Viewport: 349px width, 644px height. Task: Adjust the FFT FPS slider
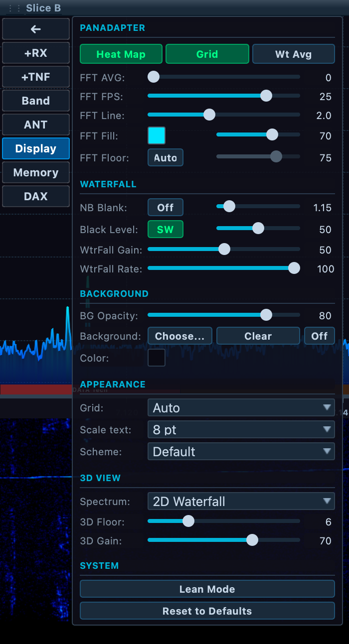[224, 96]
